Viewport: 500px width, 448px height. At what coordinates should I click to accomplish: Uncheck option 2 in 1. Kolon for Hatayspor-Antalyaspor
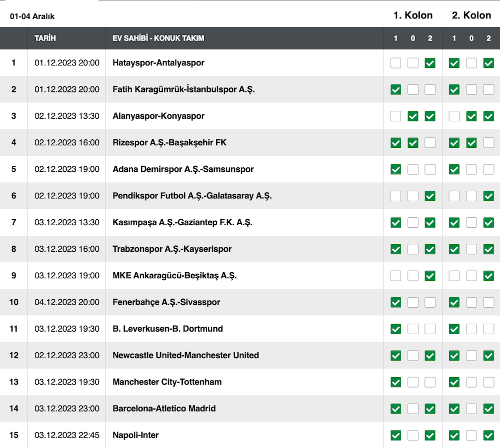tap(430, 63)
